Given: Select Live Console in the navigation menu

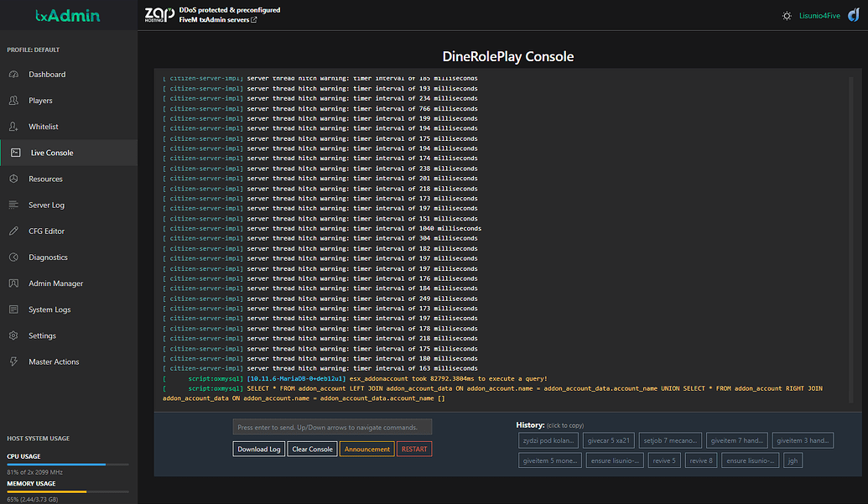Looking at the screenshot, I should 52,152.
